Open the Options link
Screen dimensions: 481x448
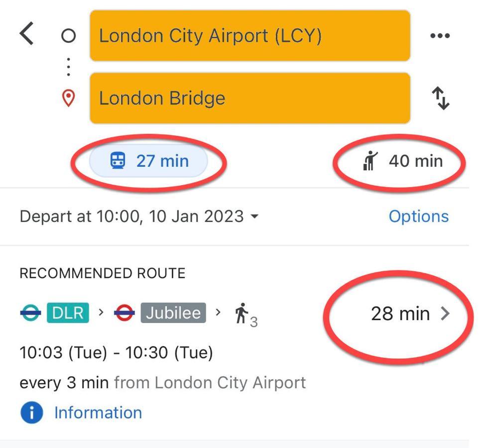point(419,216)
